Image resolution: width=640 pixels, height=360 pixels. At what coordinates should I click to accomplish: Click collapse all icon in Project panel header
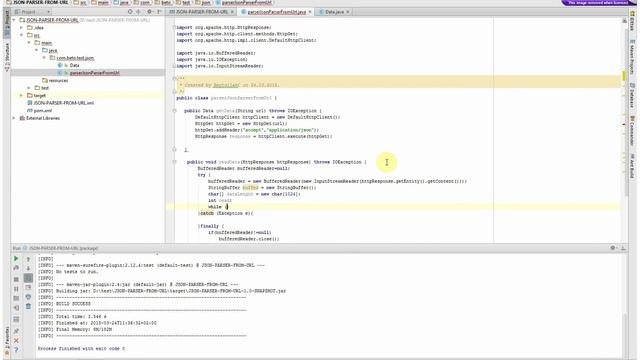point(138,12)
